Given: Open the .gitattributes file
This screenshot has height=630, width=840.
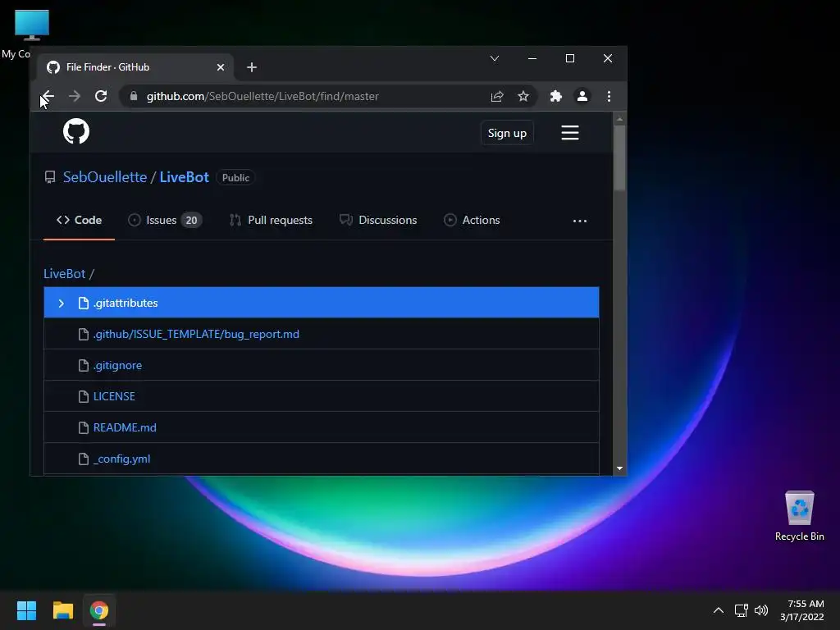Looking at the screenshot, I should click(126, 304).
